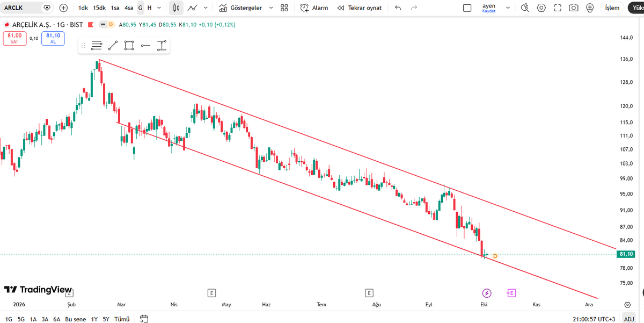Select the price range measure tool
The height and width of the screenshot is (323, 644).
162,46
